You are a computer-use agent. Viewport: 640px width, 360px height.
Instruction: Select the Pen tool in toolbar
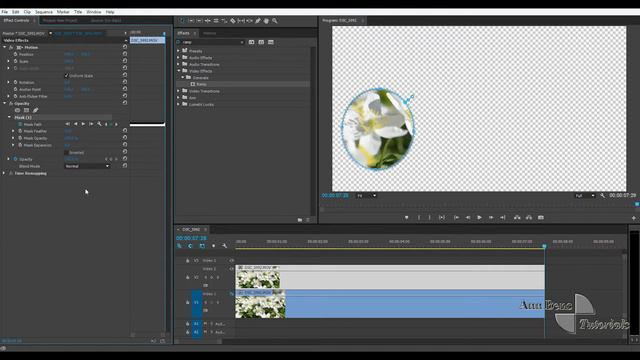point(258,20)
